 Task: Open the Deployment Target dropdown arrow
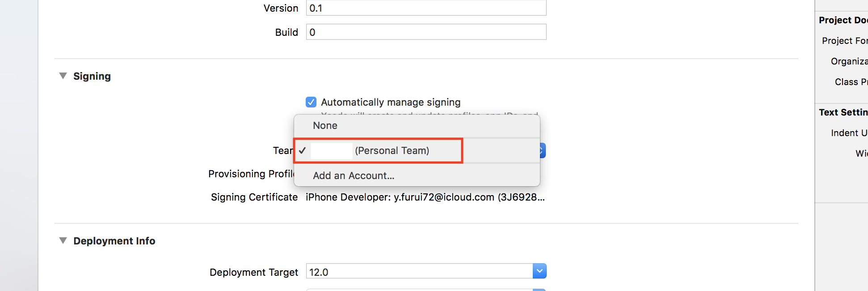(539, 271)
